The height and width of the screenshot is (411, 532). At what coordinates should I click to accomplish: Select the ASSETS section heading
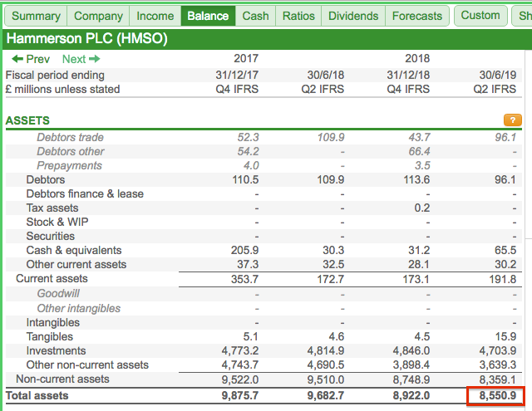tap(27, 120)
